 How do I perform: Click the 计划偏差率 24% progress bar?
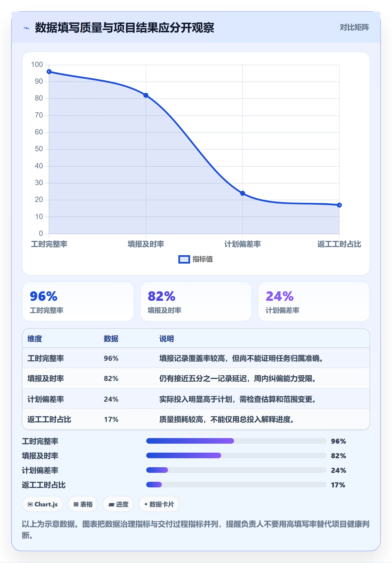click(x=236, y=470)
